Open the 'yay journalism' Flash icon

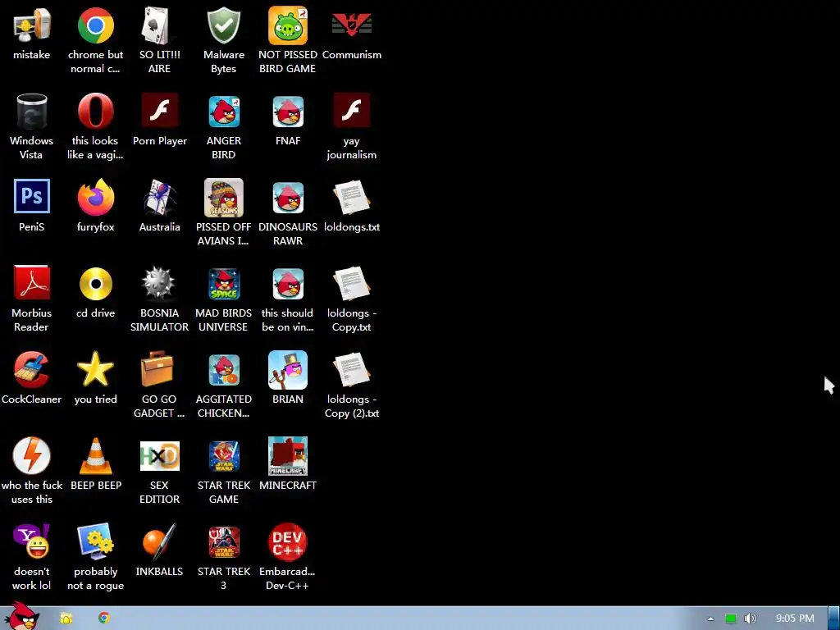pos(351,111)
